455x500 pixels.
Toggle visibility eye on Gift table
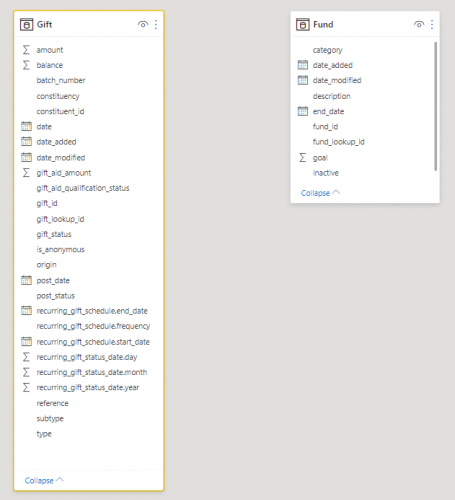point(143,24)
